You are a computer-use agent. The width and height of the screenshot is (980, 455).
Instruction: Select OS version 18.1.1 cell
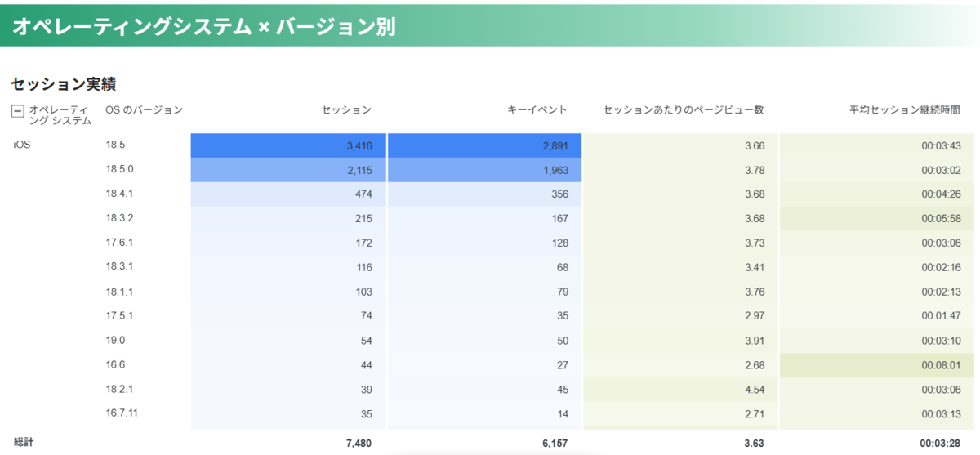click(119, 291)
